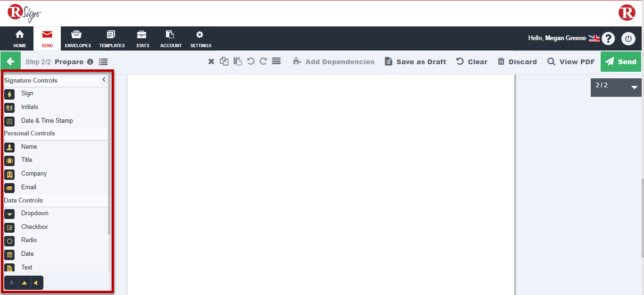The height and width of the screenshot is (295, 644).
Task: Select the Dropdown data control
Action: 34,213
